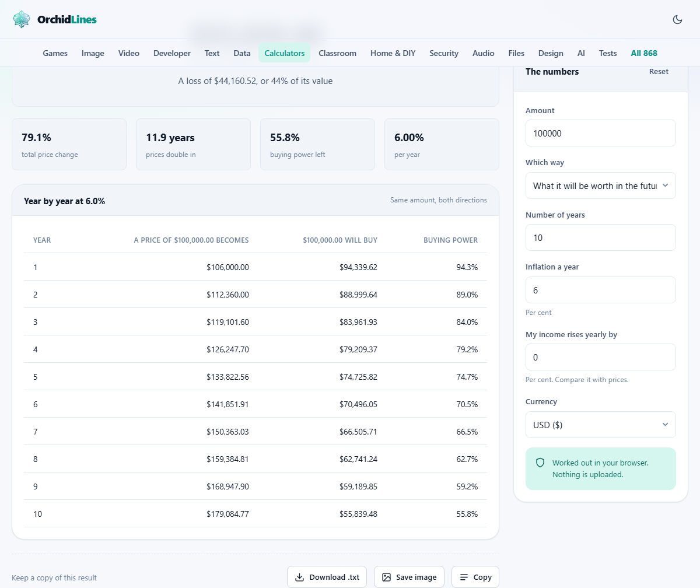700x588 pixels.
Task: Click the lines icon in Copy button
Action: (464, 577)
